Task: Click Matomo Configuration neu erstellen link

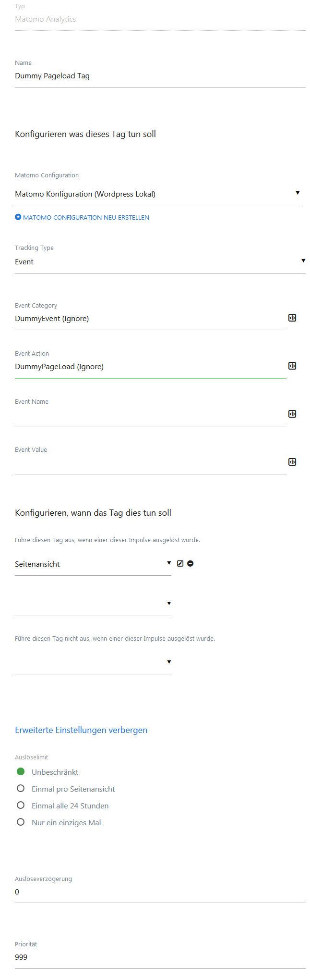Action: click(x=86, y=218)
